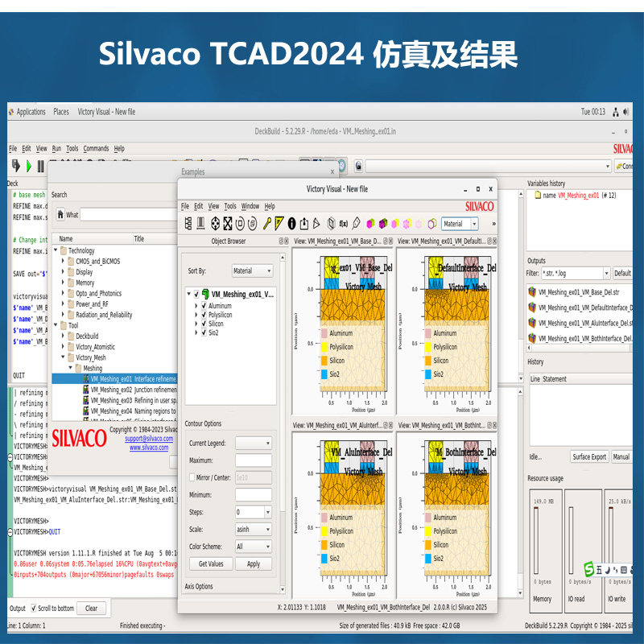Click the pause icon in DeckBuild toolbar

click(41, 166)
